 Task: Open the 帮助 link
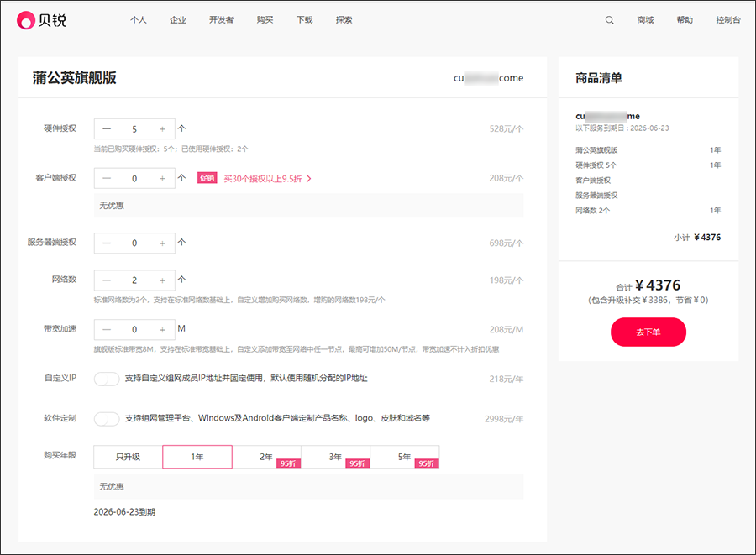pyautogui.click(x=685, y=20)
